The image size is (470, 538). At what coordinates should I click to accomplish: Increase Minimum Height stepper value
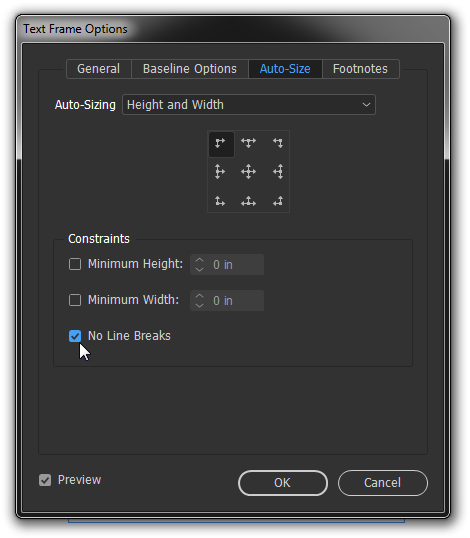click(x=199, y=260)
